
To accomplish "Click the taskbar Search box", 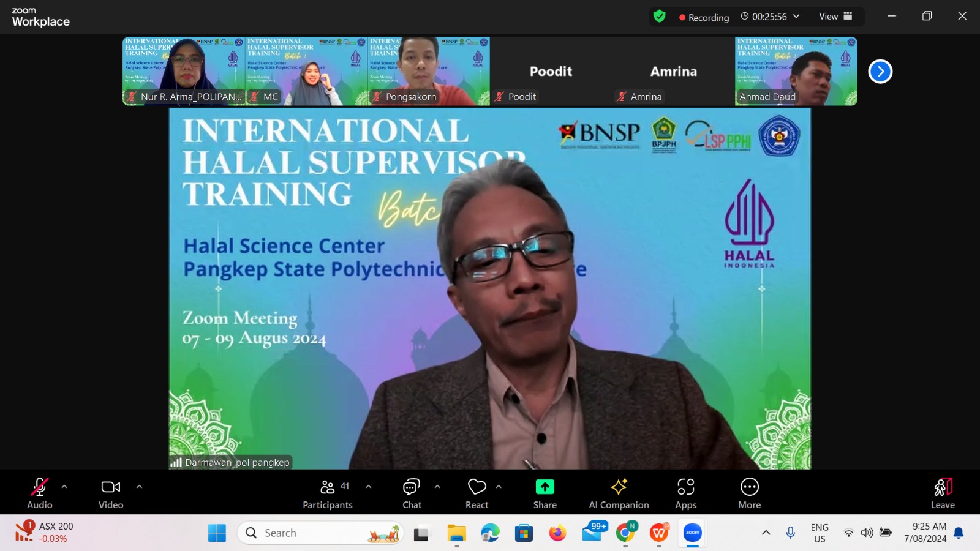I will point(320,533).
